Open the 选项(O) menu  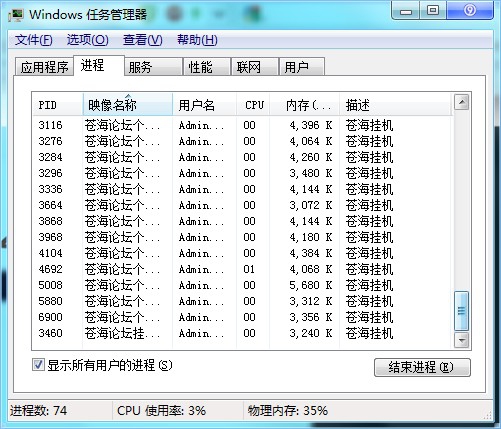pyautogui.click(x=88, y=40)
